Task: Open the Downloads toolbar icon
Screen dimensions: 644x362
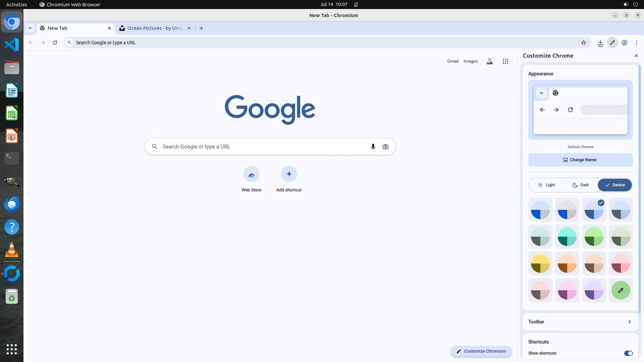Action: tap(600, 43)
